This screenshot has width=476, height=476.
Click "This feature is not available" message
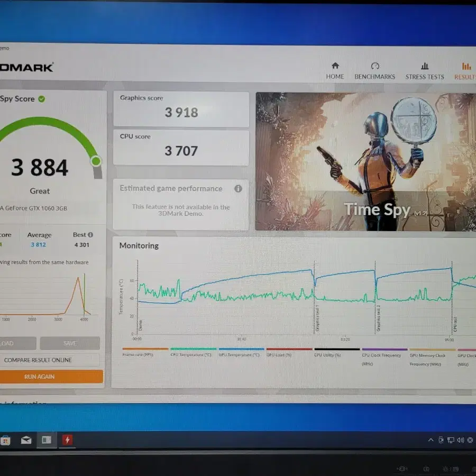pyautogui.click(x=181, y=210)
